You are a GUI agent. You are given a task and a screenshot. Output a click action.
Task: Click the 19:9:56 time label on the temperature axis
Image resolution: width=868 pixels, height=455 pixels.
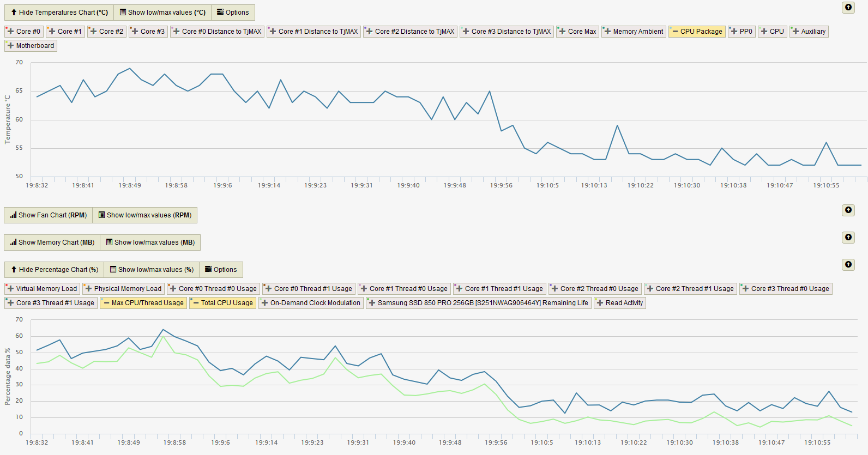click(x=501, y=185)
